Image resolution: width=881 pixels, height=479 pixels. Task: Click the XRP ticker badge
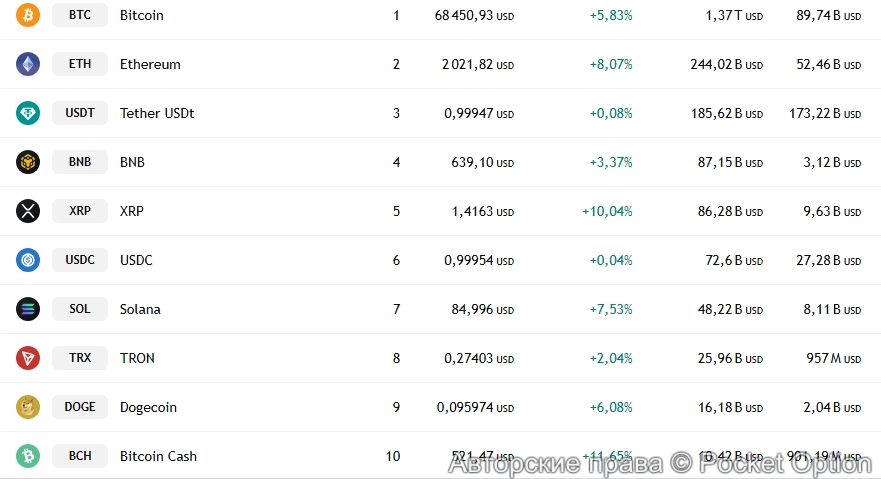(x=80, y=211)
